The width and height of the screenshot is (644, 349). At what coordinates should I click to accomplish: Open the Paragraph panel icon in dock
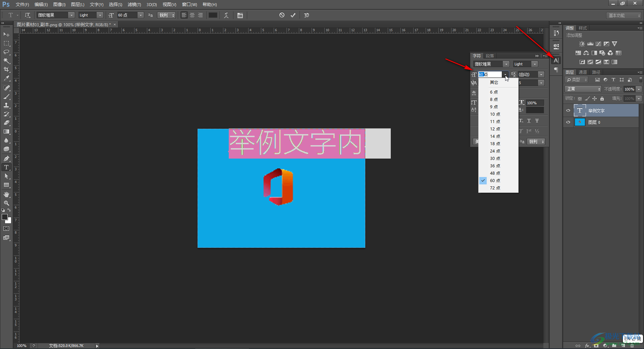coord(556,70)
